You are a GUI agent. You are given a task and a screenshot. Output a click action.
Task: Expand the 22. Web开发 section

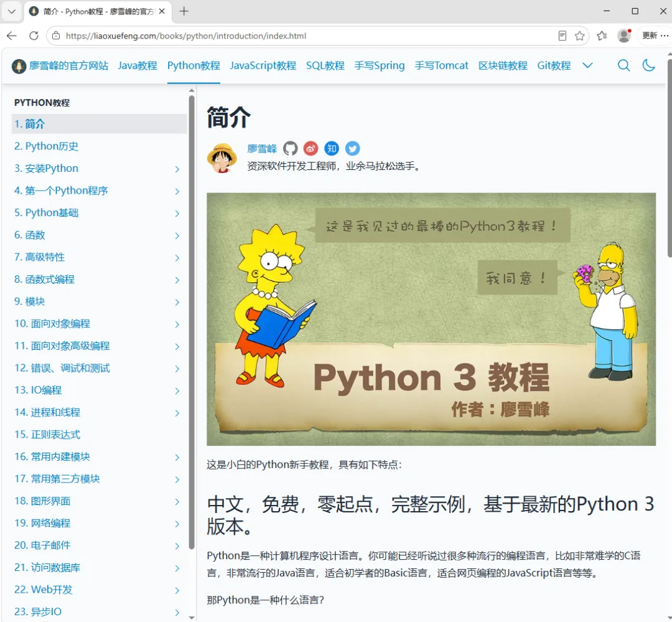pyautogui.click(x=177, y=590)
